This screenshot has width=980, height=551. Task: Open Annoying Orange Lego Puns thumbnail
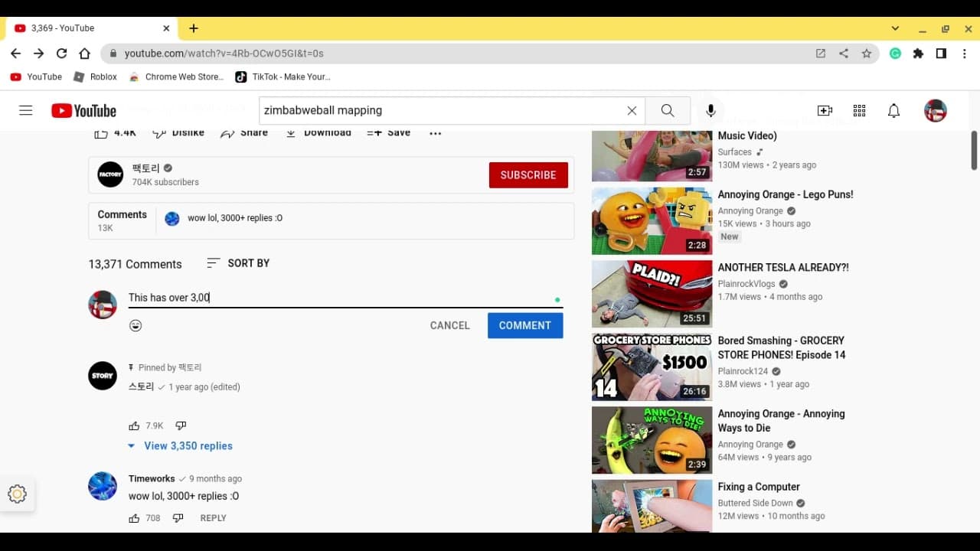(652, 221)
